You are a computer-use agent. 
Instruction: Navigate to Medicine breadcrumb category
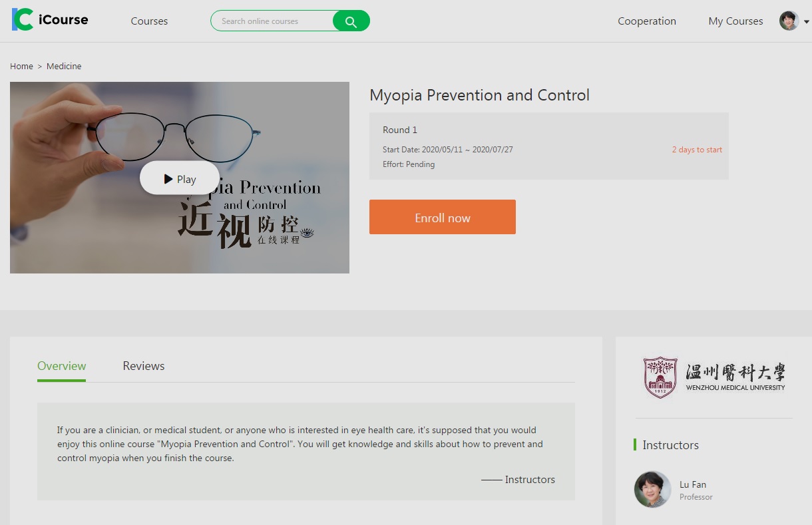coord(64,67)
